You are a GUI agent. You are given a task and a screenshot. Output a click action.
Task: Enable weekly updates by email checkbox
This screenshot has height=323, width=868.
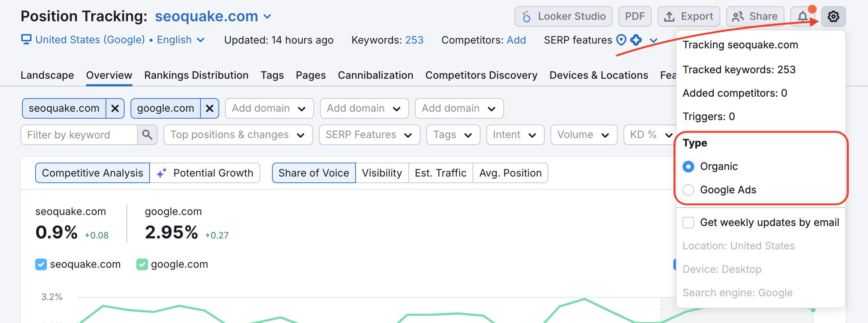tap(688, 223)
